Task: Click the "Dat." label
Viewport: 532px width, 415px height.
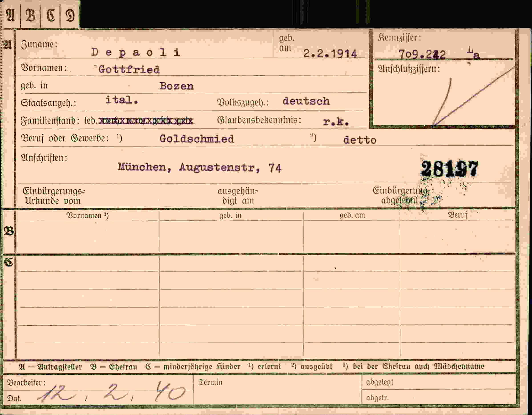Action: point(14,399)
